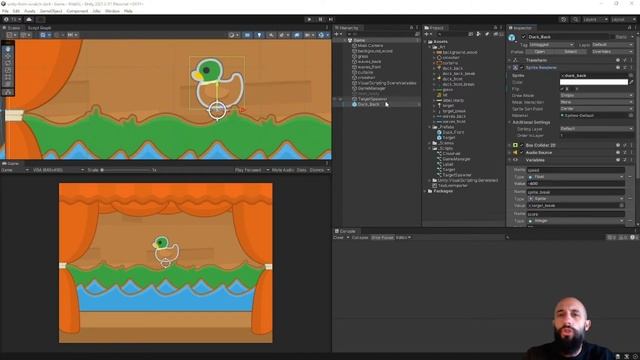Click the Project add (+) button
Viewport: 640px width, 360px height.
[428, 34]
